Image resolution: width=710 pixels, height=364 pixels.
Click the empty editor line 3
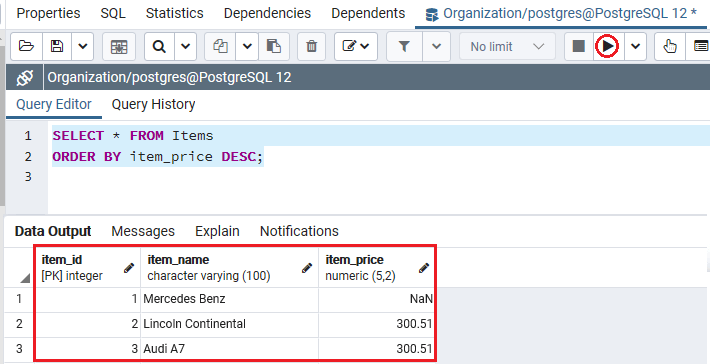(x=379, y=177)
